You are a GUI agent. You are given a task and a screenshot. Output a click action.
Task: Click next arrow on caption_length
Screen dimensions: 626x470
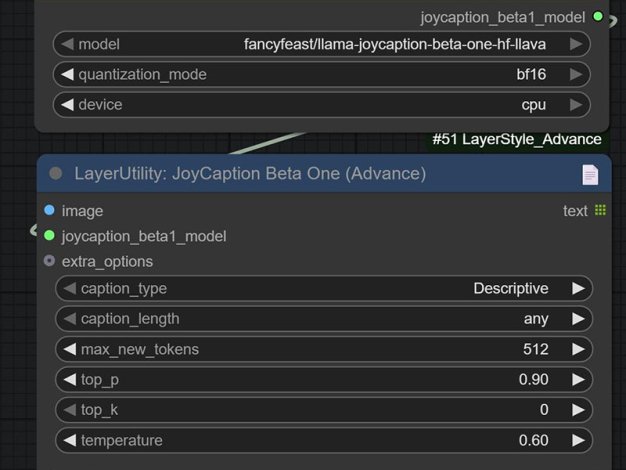[578, 319]
